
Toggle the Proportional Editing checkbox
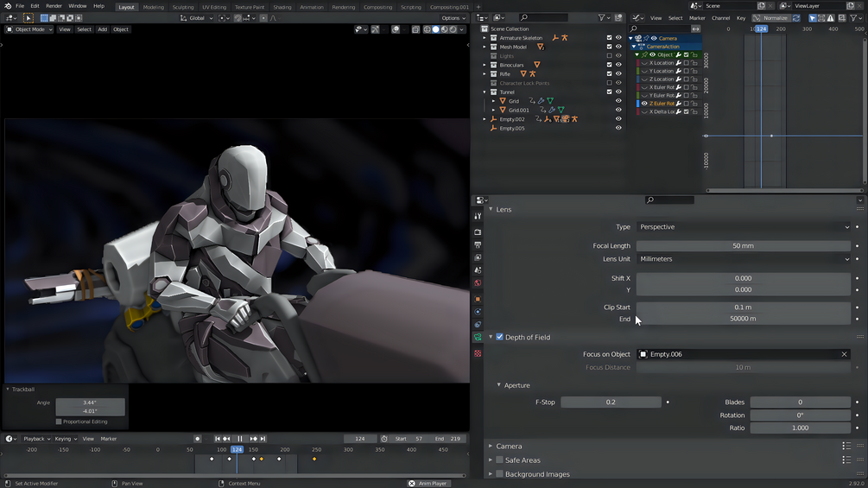(x=59, y=421)
